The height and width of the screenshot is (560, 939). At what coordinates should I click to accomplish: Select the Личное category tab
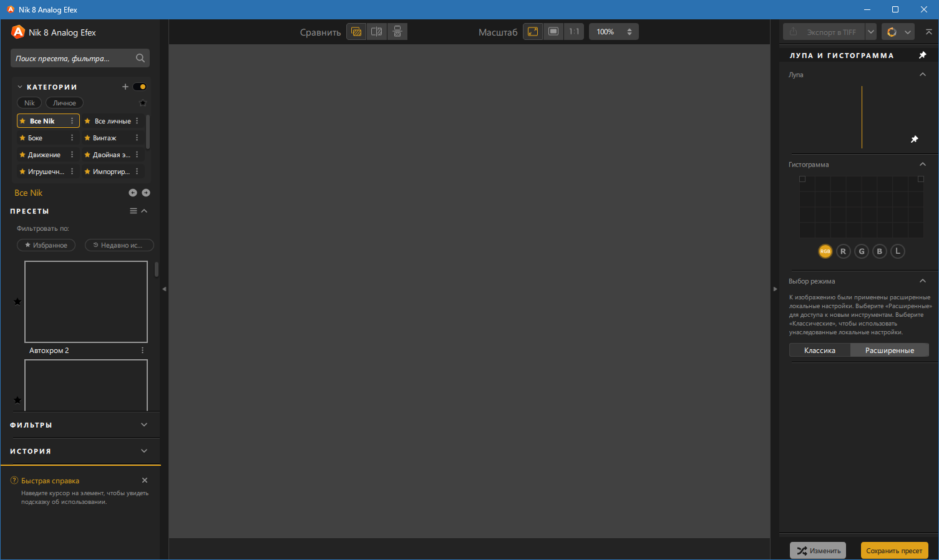[x=64, y=103]
